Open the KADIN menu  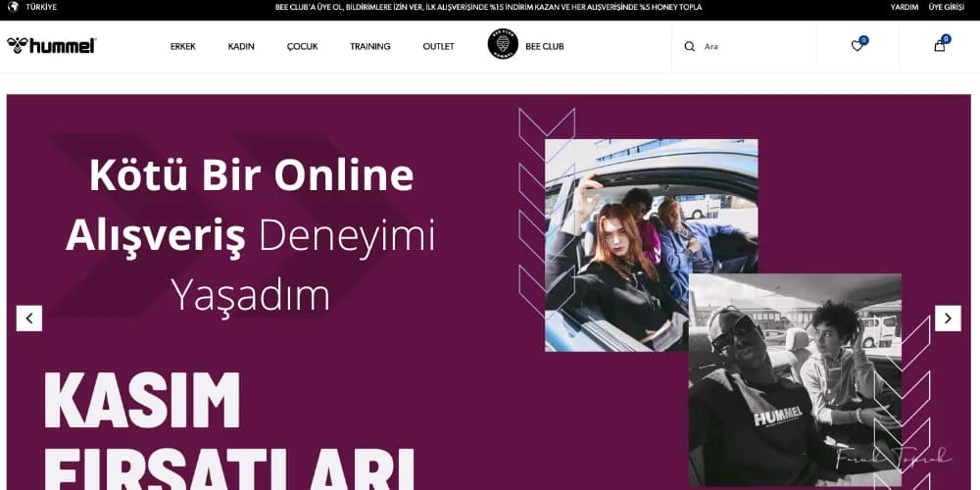pyautogui.click(x=241, y=46)
